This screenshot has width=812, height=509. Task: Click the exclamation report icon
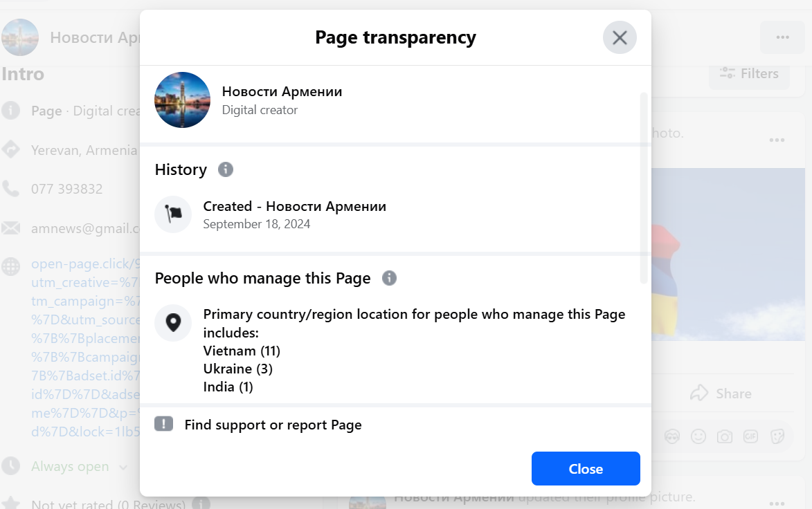coord(163,424)
